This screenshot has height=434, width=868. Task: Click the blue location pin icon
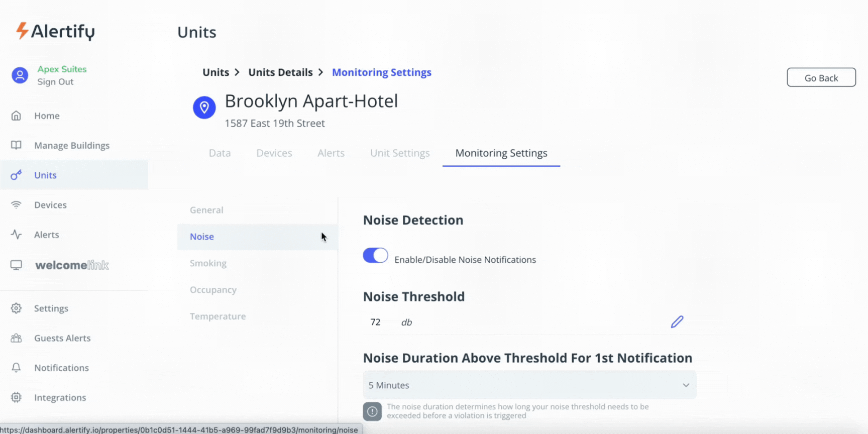pyautogui.click(x=204, y=107)
